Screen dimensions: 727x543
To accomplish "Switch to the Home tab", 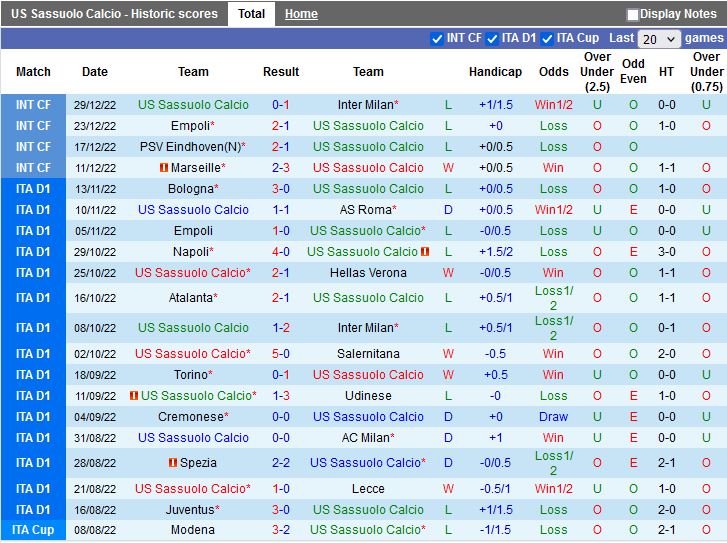I will (x=301, y=14).
